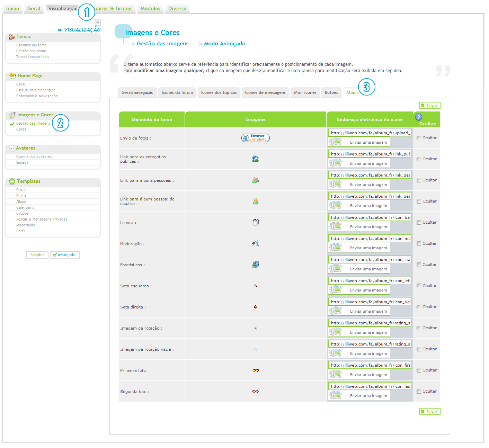
Task: Click the Moderação tools icon
Action: [x=256, y=243]
